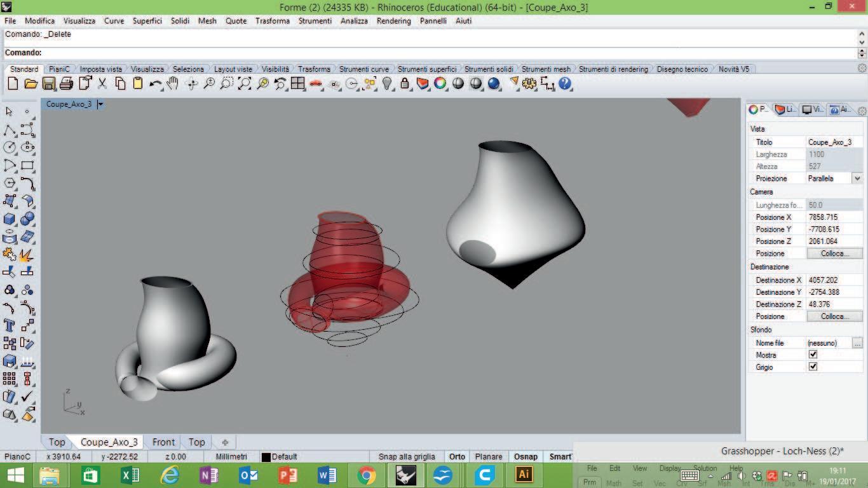This screenshot has width=868, height=488.
Task: Click the browse button beside Nome file
Action: pyautogui.click(x=857, y=343)
